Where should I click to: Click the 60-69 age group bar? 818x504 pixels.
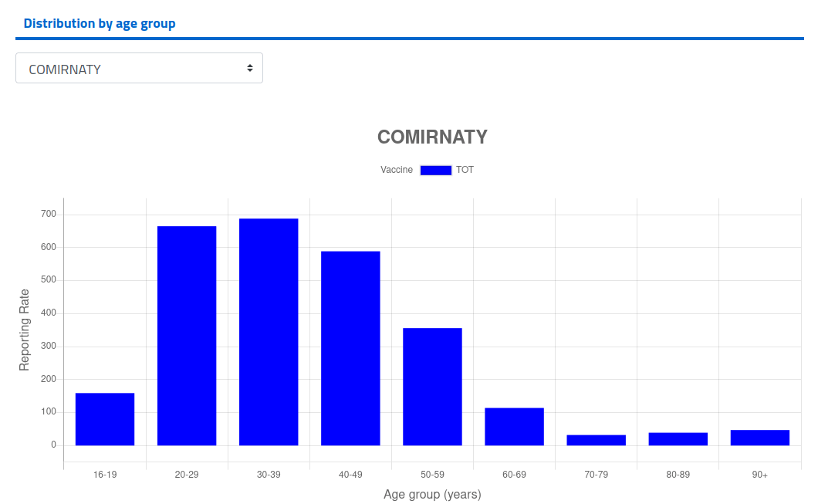pyautogui.click(x=515, y=426)
